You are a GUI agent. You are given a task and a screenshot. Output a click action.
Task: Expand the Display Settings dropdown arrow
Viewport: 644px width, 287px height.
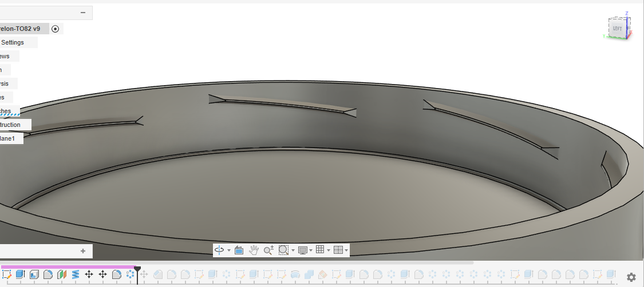point(311,250)
